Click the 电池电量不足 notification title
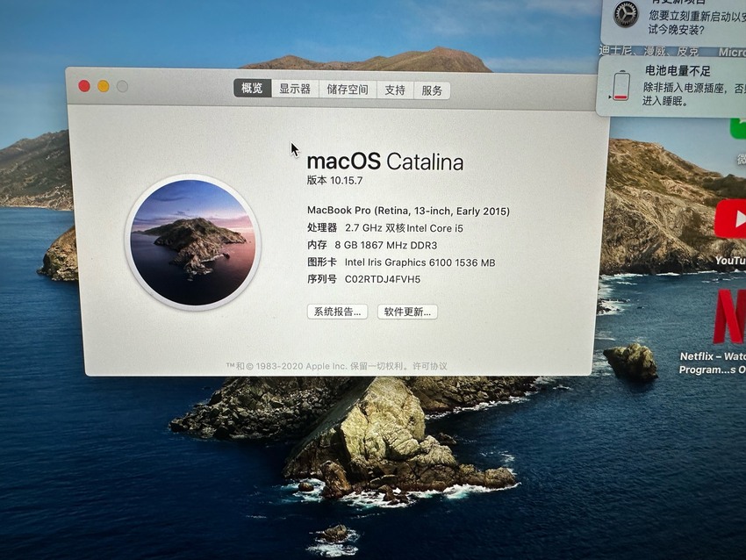Screen dimensions: 746x560 (x=678, y=71)
